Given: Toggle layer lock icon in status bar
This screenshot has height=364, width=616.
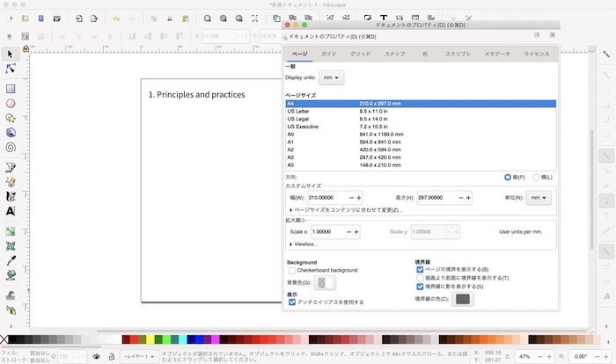Looking at the screenshot, I should click(112, 357).
